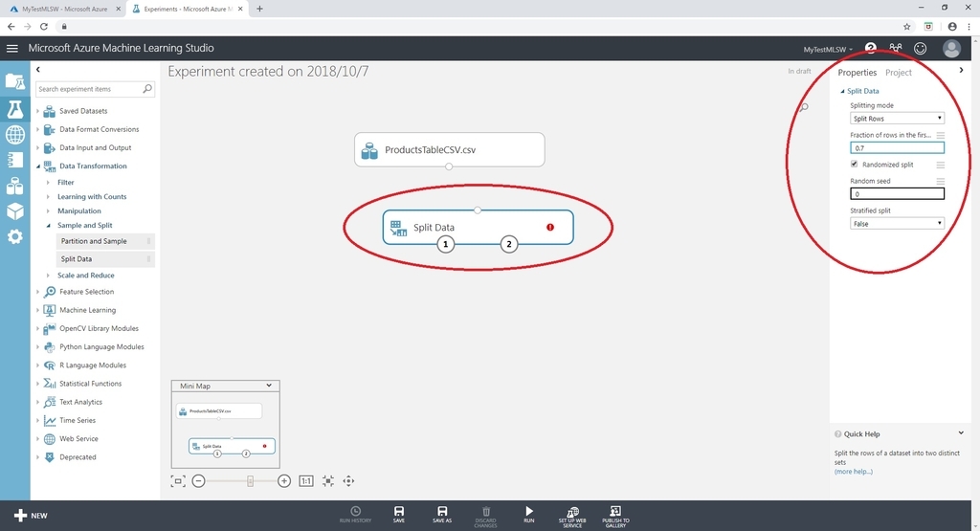The image size is (980, 531).
Task: Open the Splitting mode dropdown
Action: 897,118
